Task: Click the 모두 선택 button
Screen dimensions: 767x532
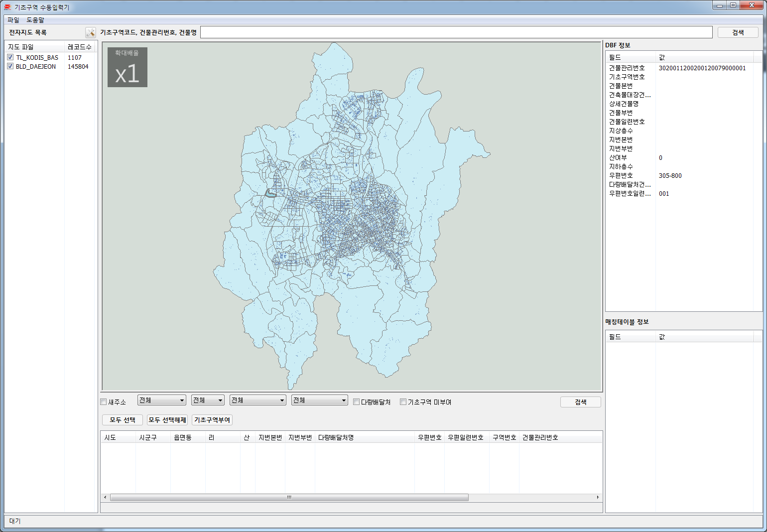Action: click(123, 420)
